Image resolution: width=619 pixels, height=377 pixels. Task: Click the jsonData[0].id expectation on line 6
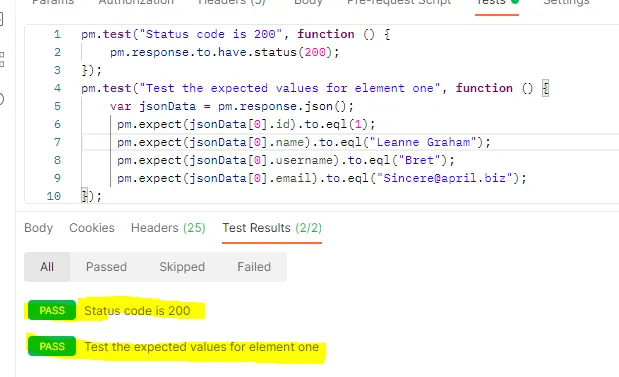[x=246, y=124]
